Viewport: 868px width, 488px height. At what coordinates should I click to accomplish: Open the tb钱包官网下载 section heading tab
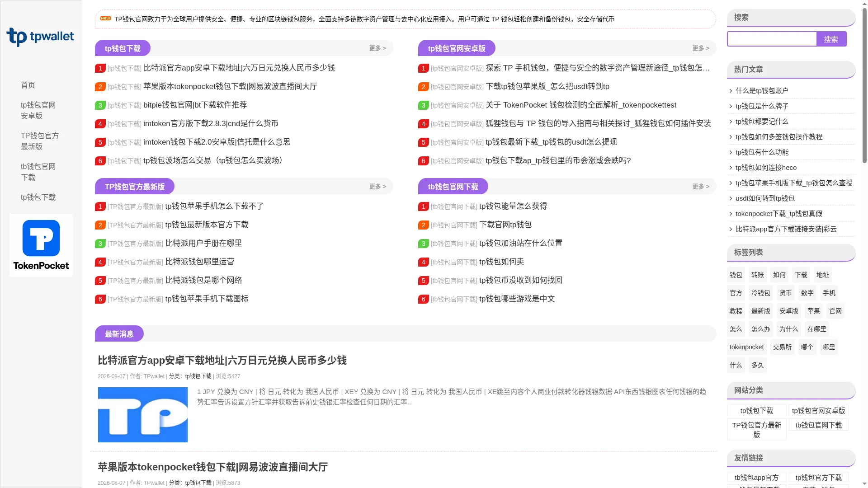[453, 187]
